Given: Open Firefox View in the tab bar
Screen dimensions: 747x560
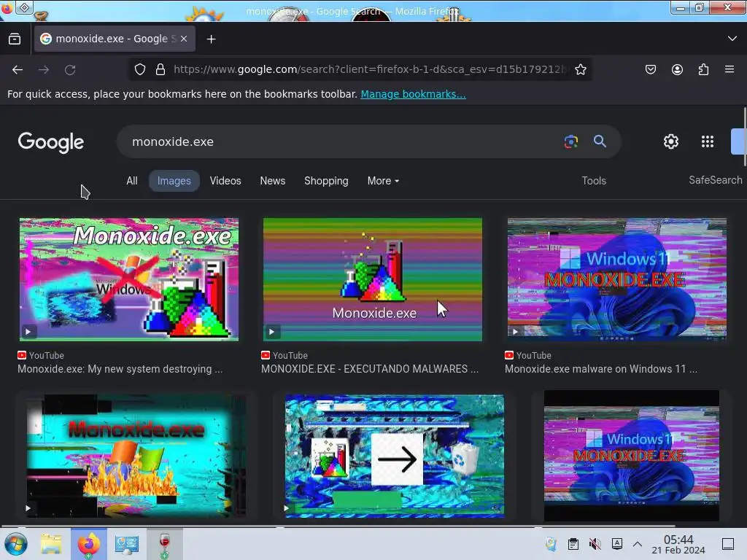Looking at the screenshot, I should [15, 39].
